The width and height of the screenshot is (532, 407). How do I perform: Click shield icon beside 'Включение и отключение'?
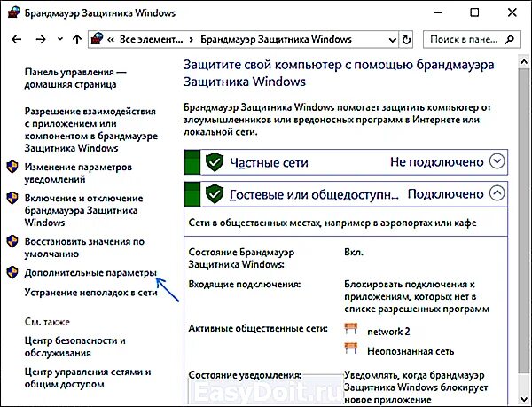(x=12, y=198)
